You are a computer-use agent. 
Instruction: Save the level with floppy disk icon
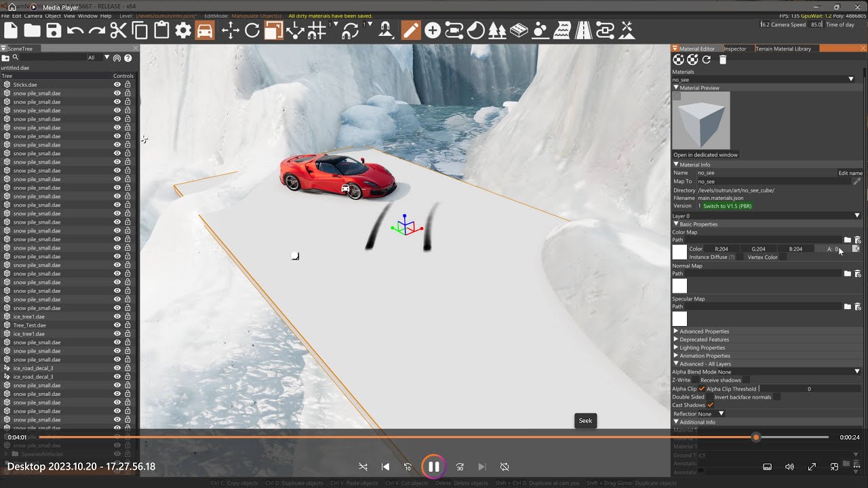click(x=54, y=30)
